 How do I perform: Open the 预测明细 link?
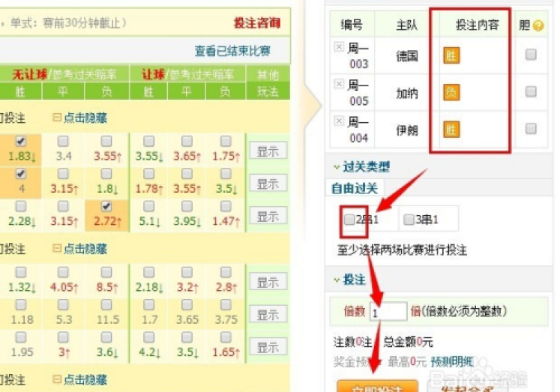[453, 362]
